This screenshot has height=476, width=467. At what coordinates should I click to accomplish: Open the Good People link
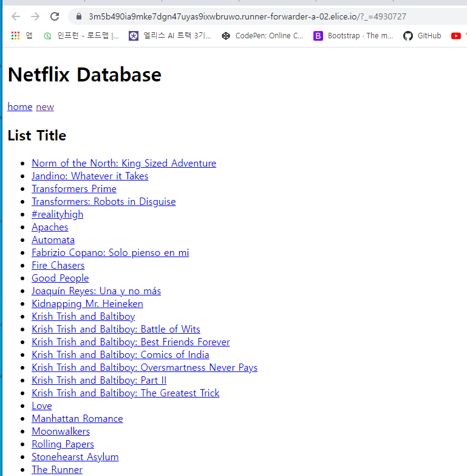[60, 278]
